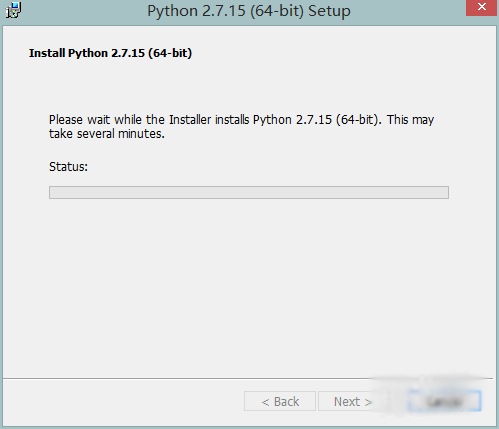Click the (64-bit) text in the bold heading

tap(170, 53)
